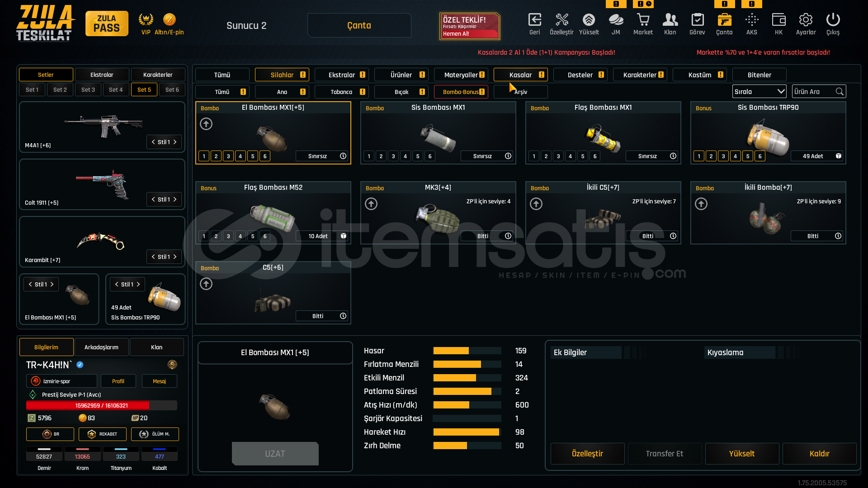This screenshot has width=868, height=488.
Task: Click the Hasar stat bar
Action: point(467,351)
